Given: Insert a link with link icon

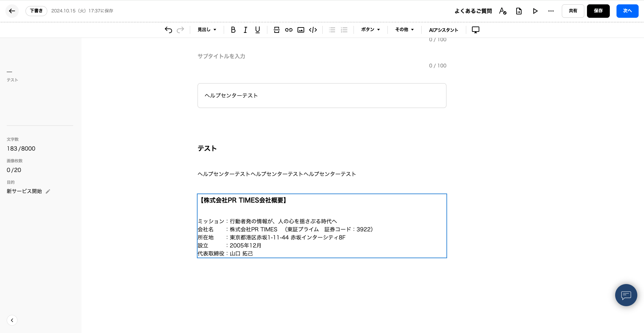Looking at the screenshot, I should tap(289, 30).
